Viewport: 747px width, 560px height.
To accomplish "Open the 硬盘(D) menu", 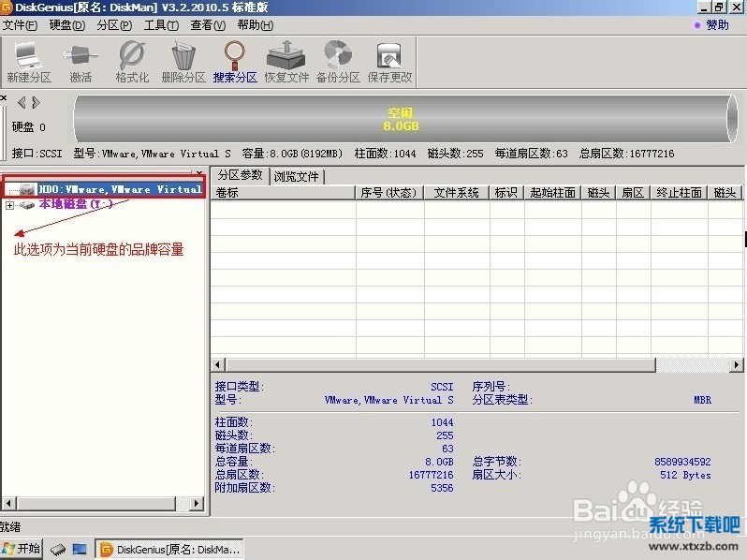I will tap(66, 25).
